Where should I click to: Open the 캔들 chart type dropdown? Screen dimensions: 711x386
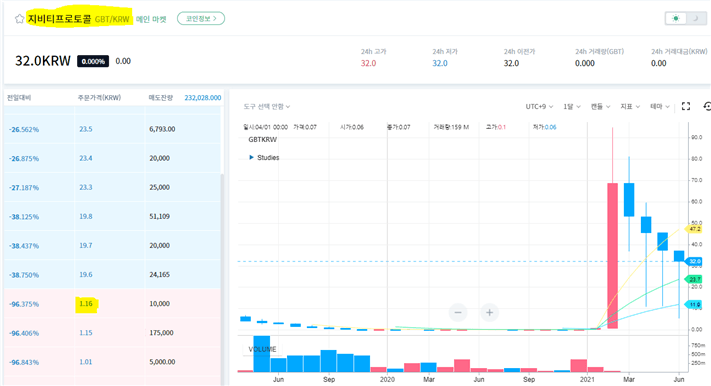point(600,107)
